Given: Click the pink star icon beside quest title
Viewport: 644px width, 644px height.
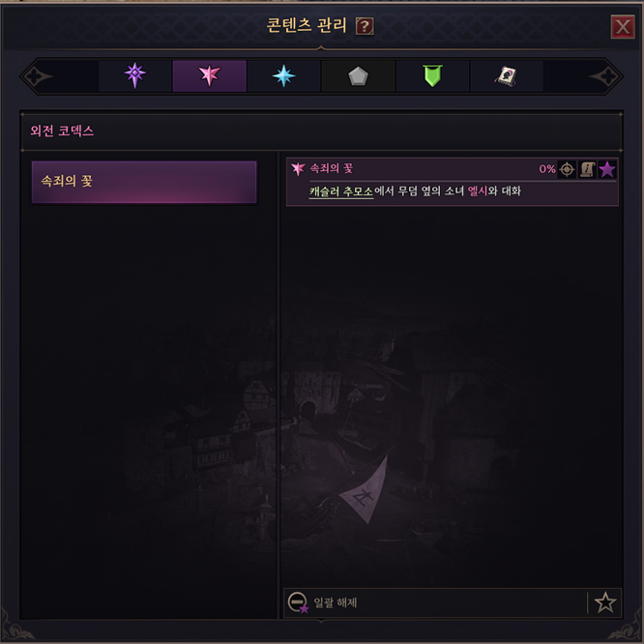Looking at the screenshot, I should click(x=298, y=168).
